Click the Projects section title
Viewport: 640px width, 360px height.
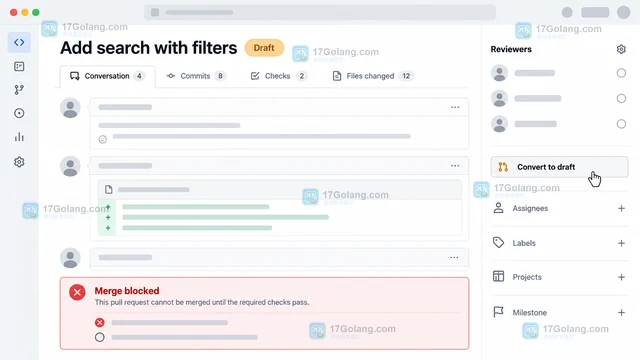527,277
